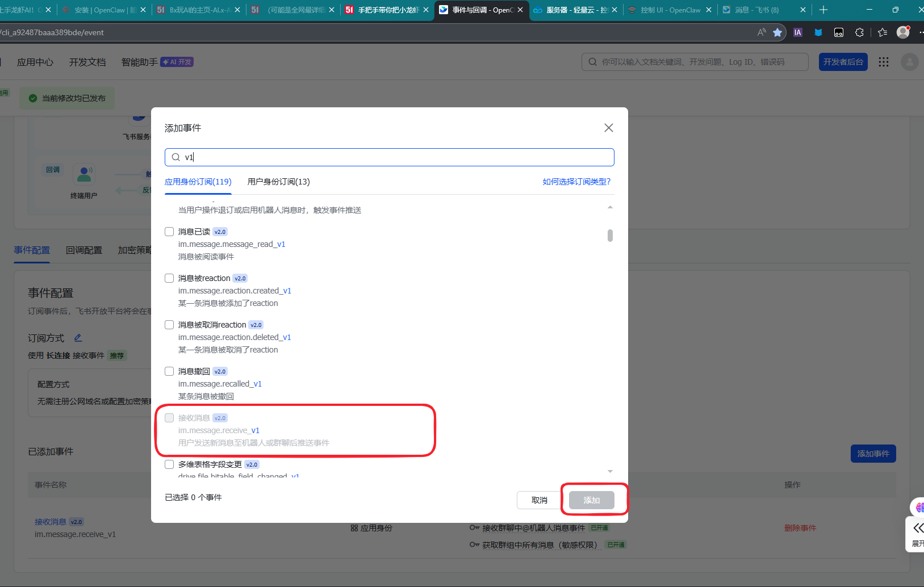Open a new browser tab with plus icon
Screen dimensions: 924x587
[823, 10]
